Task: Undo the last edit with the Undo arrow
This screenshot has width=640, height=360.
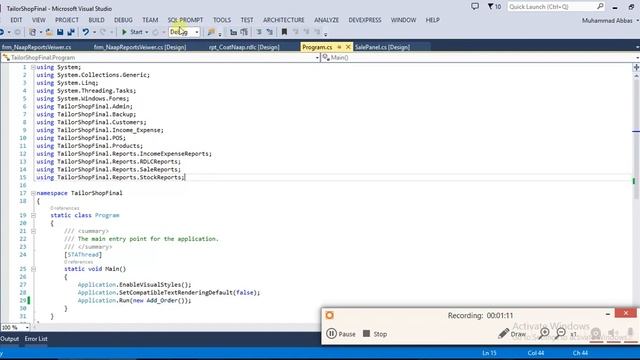Action: point(85,32)
